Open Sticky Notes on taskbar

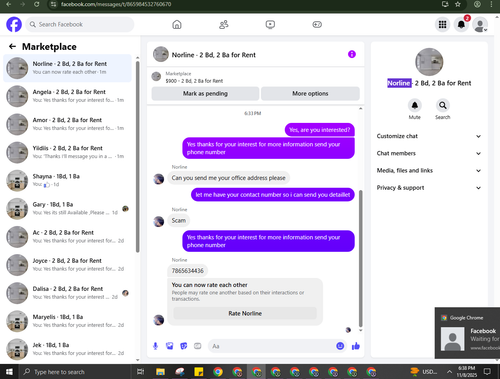pyautogui.click(x=199, y=372)
